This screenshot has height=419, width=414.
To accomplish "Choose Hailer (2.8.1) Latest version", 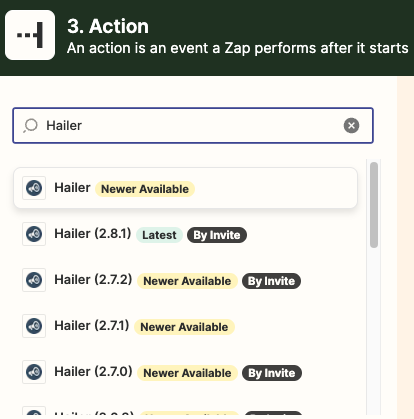I will pyautogui.click(x=185, y=234).
